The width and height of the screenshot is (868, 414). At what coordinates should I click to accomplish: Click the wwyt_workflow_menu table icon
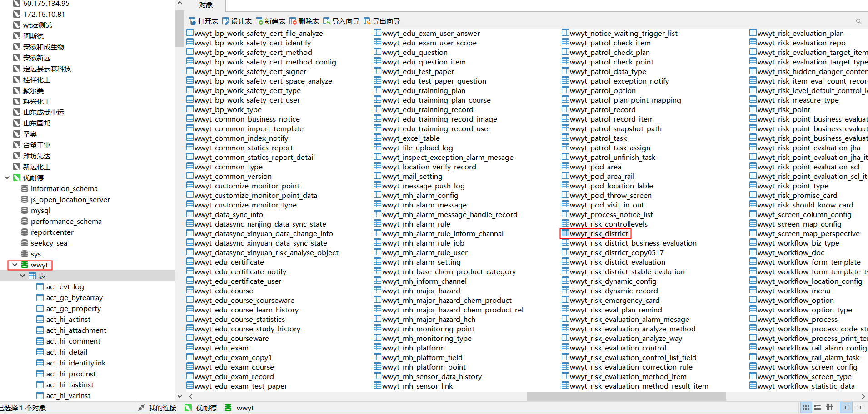coord(753,291)
